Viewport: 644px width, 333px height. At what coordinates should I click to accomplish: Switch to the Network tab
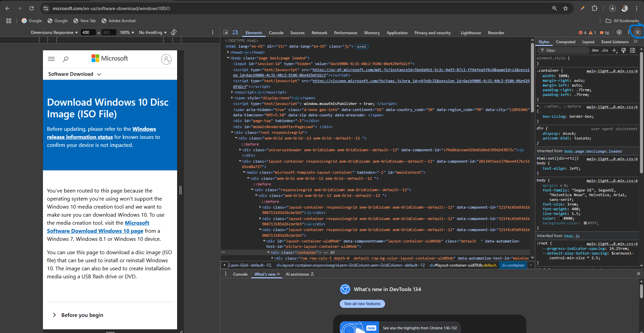319,33
